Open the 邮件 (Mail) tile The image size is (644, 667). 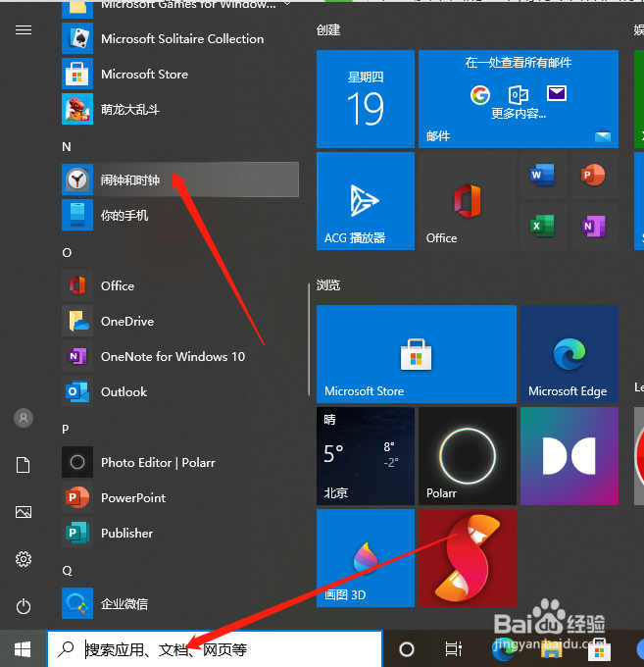(x=519, y=99)
